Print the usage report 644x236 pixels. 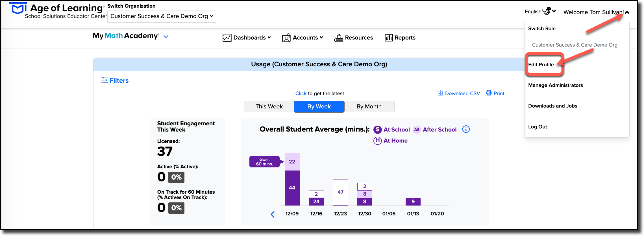(x=495, y=93)
